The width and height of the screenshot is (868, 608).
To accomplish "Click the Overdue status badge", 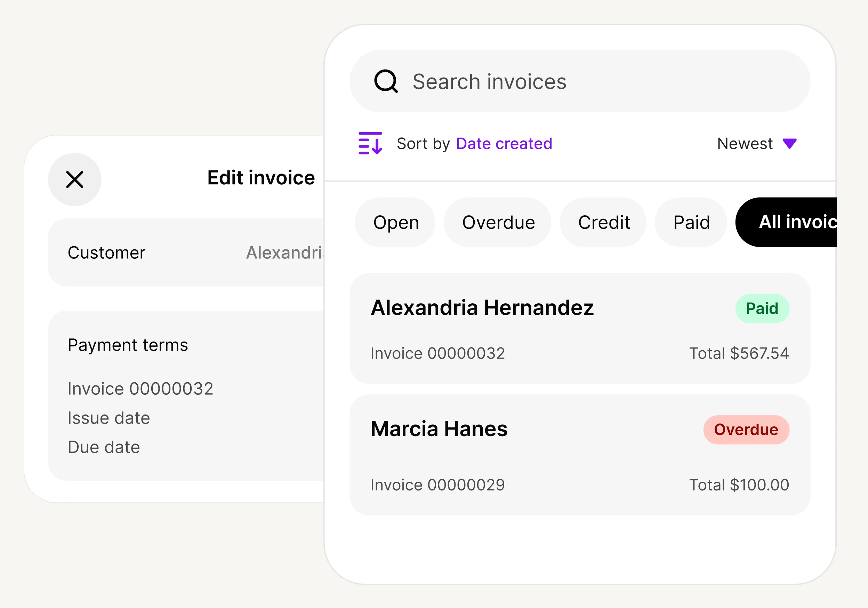I will click(x=746, y=430).
